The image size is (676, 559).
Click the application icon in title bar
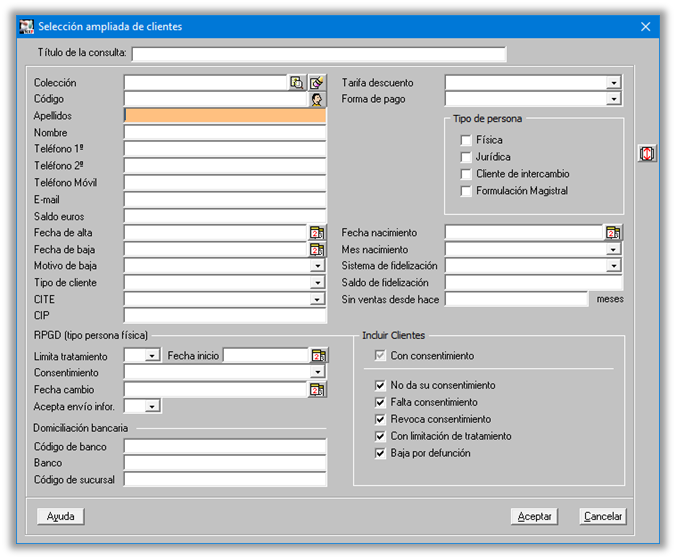[27, 26]
